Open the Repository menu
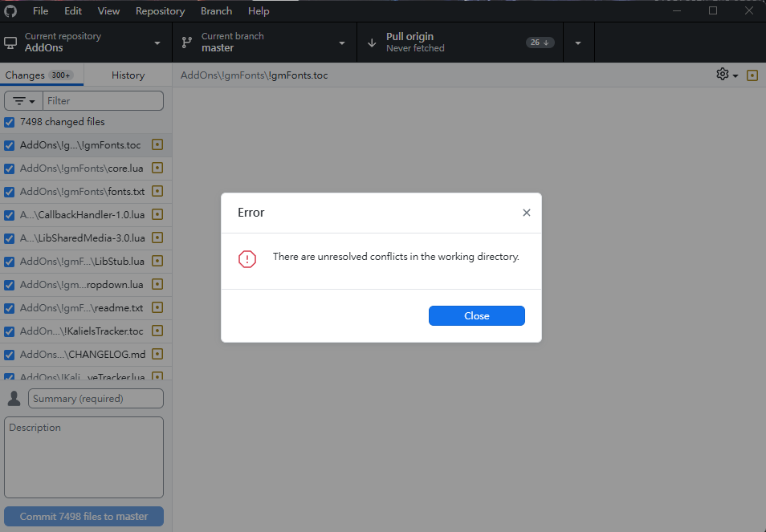Viewport: 766px width, 532px height. point(160,11)
